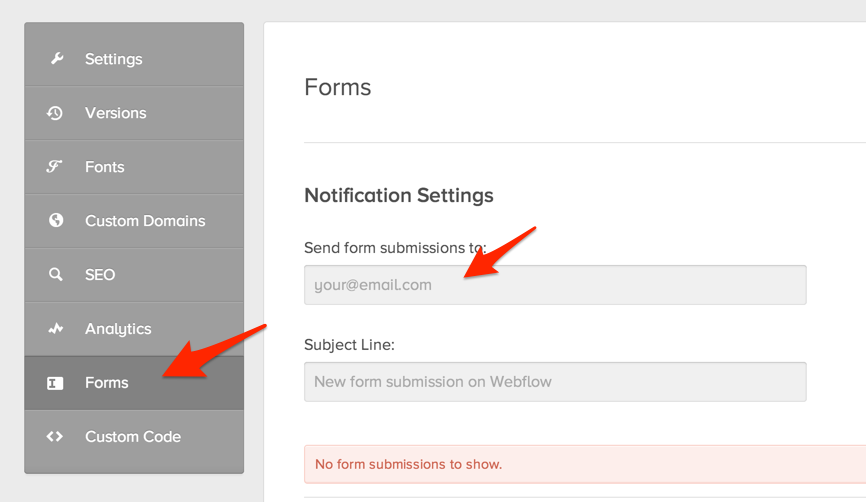866x502 pixels.
Task: Click the form field icon beside Forms
Action: (56, 383)
